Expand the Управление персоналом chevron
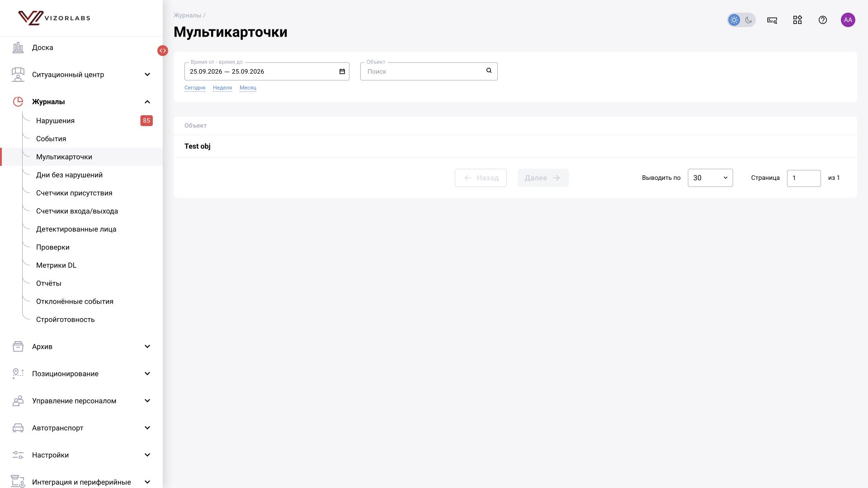Viewport: 868px width, 488px height. click(147, 401)
